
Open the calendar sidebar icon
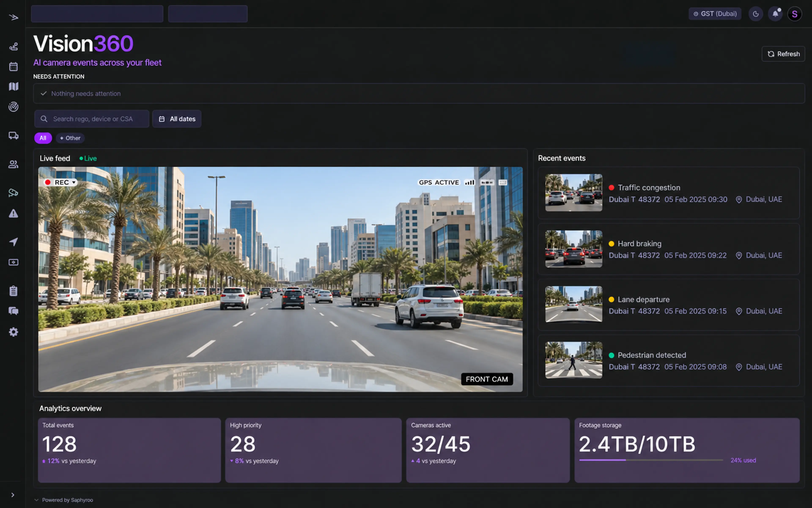[14, 67]
